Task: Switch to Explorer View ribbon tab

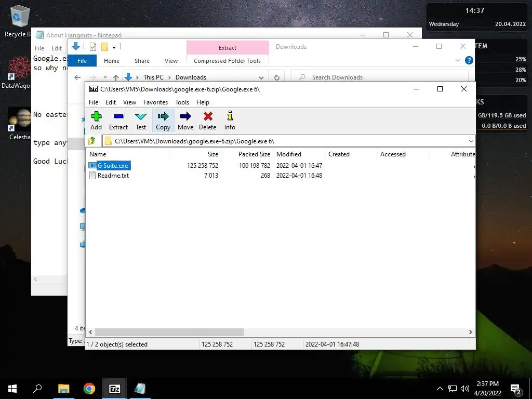Action: click(x=171, y=61)
